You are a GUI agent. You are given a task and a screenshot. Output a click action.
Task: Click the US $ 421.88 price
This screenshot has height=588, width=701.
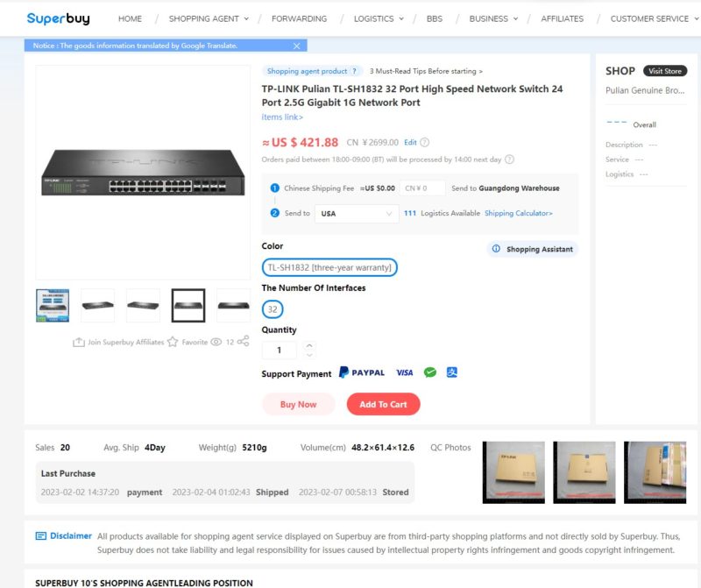click(300, 143)
